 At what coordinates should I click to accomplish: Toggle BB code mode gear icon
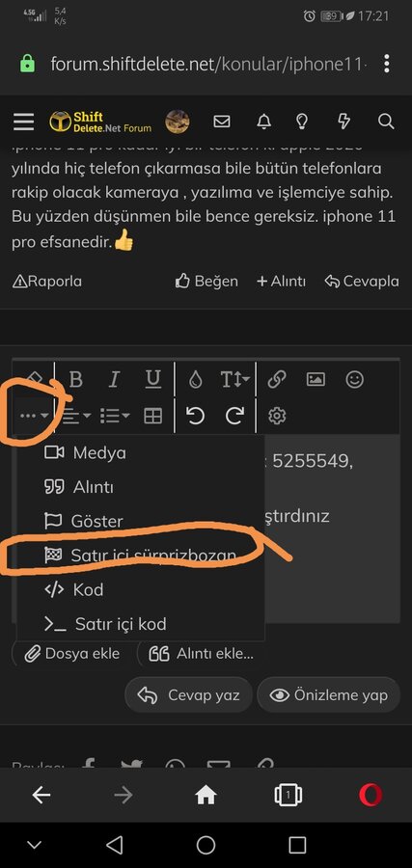pos(276,416)
